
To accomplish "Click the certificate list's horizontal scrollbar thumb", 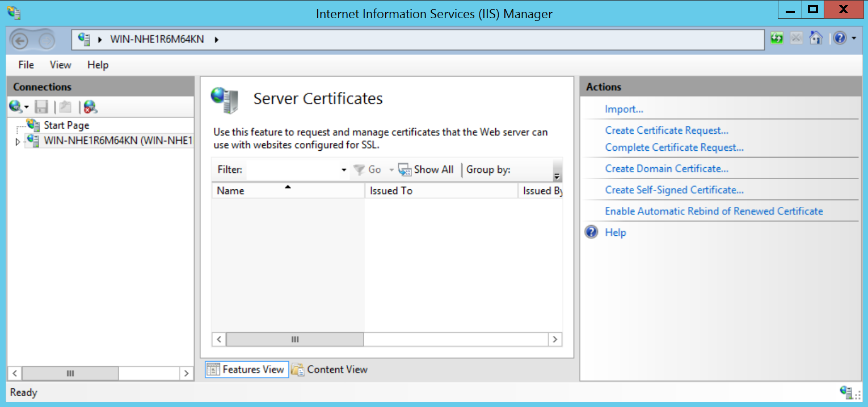I will click(x=295, y=339).
